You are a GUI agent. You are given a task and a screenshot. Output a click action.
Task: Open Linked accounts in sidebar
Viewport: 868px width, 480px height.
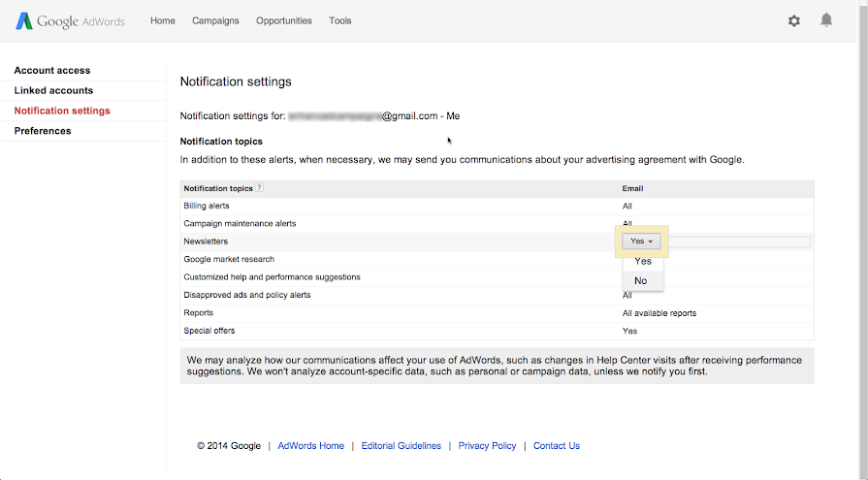tap(54, 91)
